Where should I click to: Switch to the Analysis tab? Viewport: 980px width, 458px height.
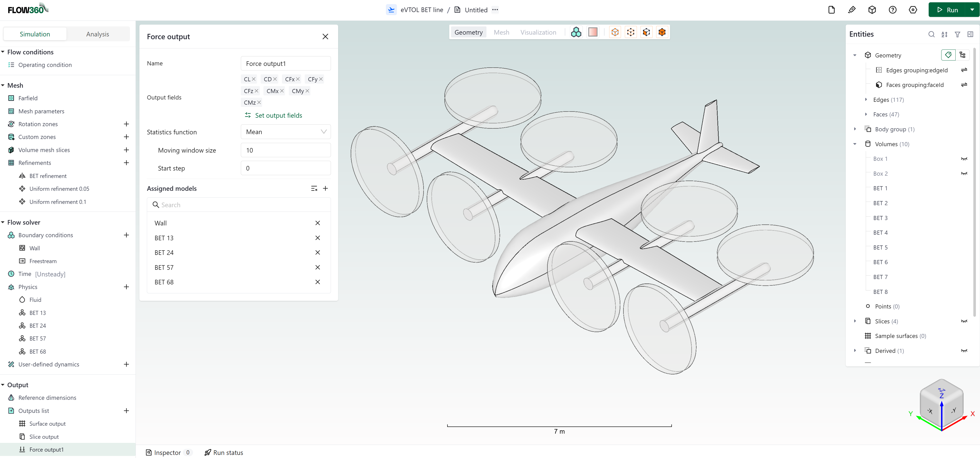(97, 34)
